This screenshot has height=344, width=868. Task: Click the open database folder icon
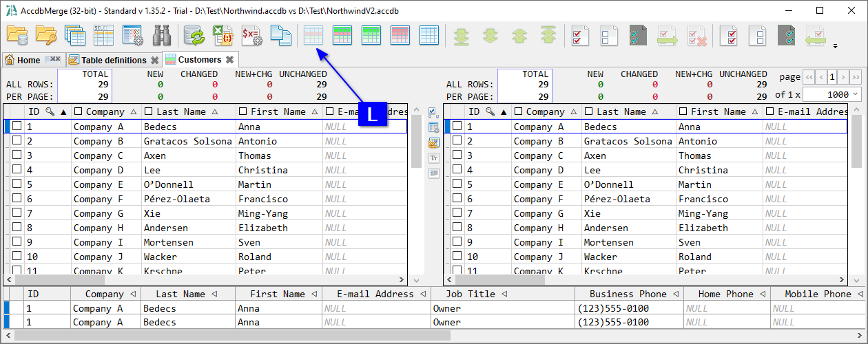[x=17, y=34]
